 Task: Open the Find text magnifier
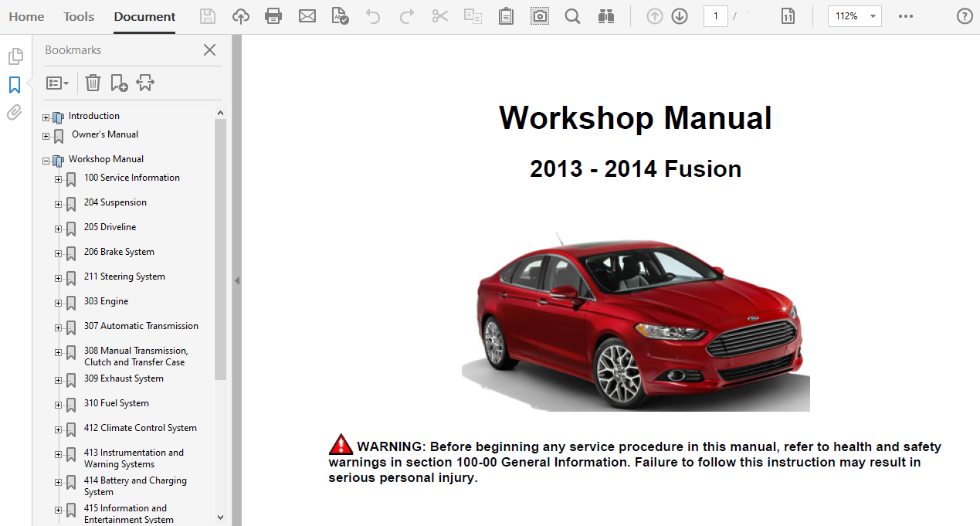coord(572,16)
